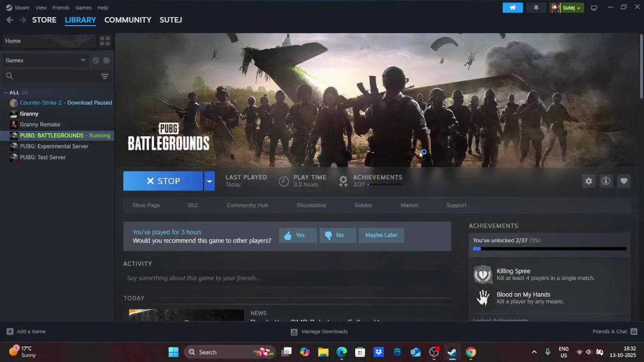Click the Home library button
This screenshot has width=644, height=362.
point(50,41)
